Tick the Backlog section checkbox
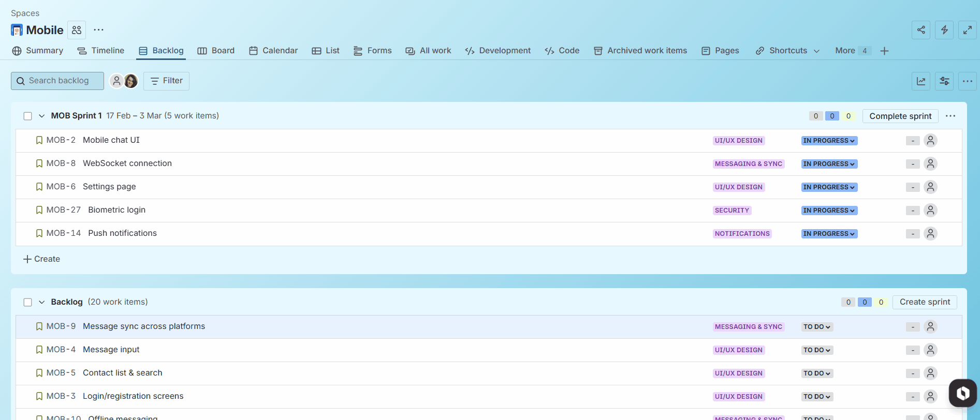Viewport: 980px width, 420px height. tap(28, 302)
